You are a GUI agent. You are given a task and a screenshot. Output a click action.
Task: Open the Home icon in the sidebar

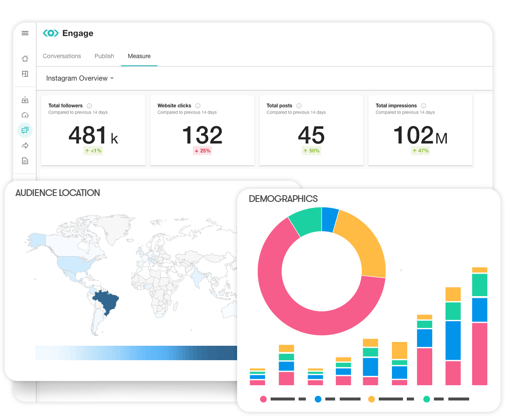(25, 58)
